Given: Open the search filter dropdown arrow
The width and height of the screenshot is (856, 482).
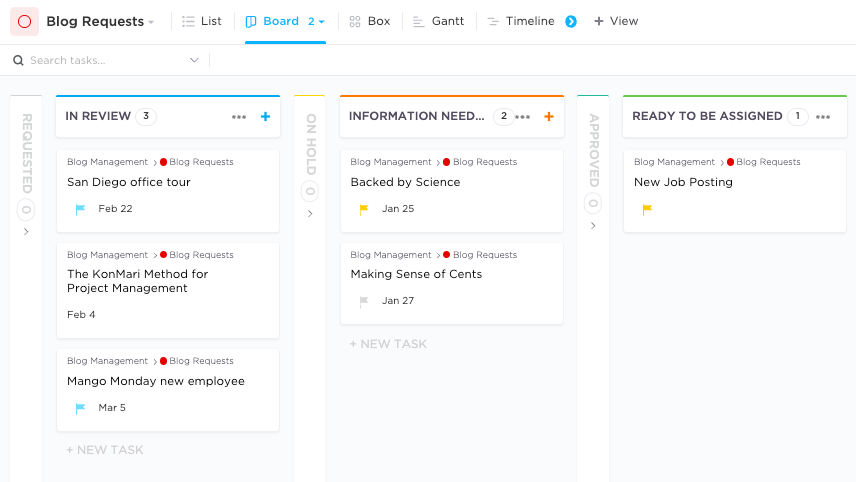Looking at the screenshot, I should click(x=194, y=61).
